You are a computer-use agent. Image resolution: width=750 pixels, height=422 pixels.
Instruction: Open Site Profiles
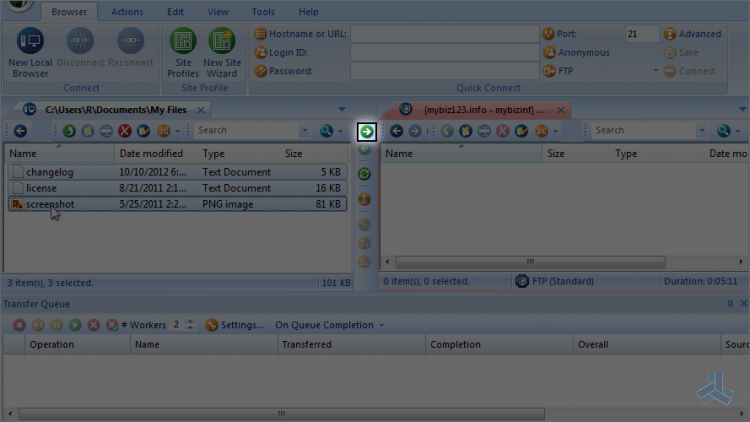click(x=183, y=52)
